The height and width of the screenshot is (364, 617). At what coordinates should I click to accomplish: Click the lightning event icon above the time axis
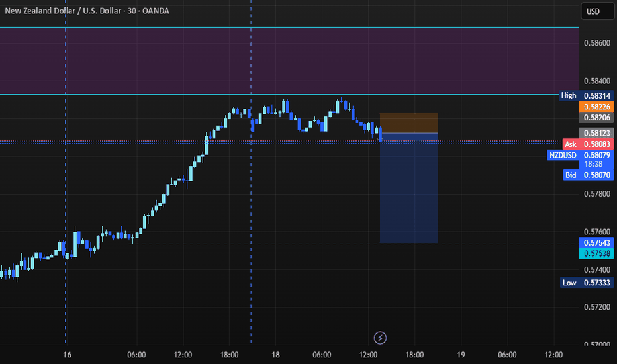point(380,338)
